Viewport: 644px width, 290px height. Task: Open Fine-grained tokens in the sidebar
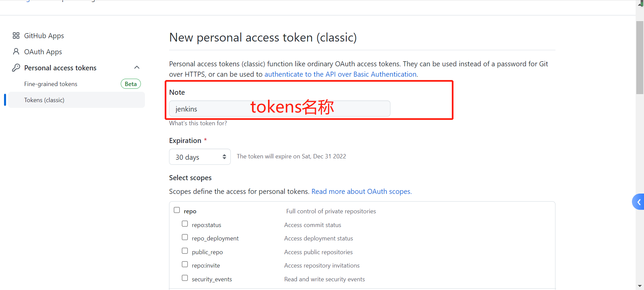(x=51, y=84)
